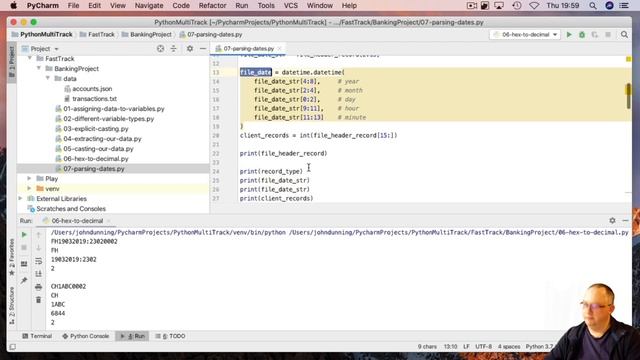Open the Apple menu
The image size is (640, 360).
[x=13, y=6]
